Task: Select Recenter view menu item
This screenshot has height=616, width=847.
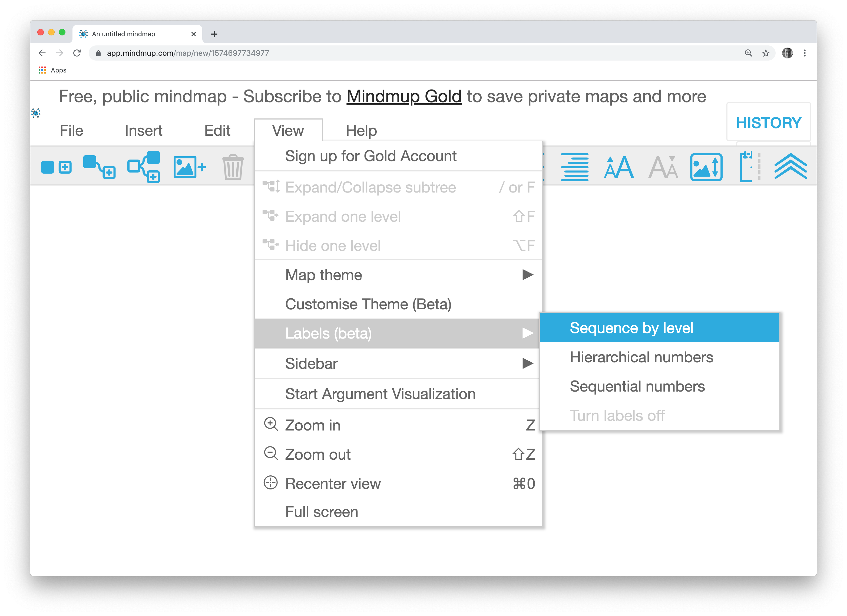Action: click(x=398, y=483)
